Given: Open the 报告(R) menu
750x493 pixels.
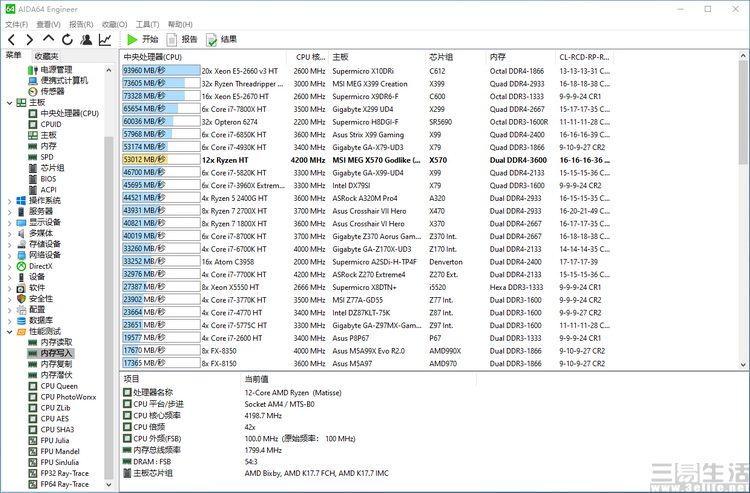Looking at the screenshot, I should point(81,24).
